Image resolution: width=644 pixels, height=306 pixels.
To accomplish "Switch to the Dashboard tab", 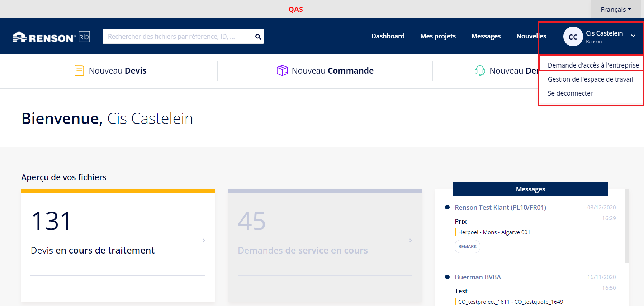I will 388,36.
